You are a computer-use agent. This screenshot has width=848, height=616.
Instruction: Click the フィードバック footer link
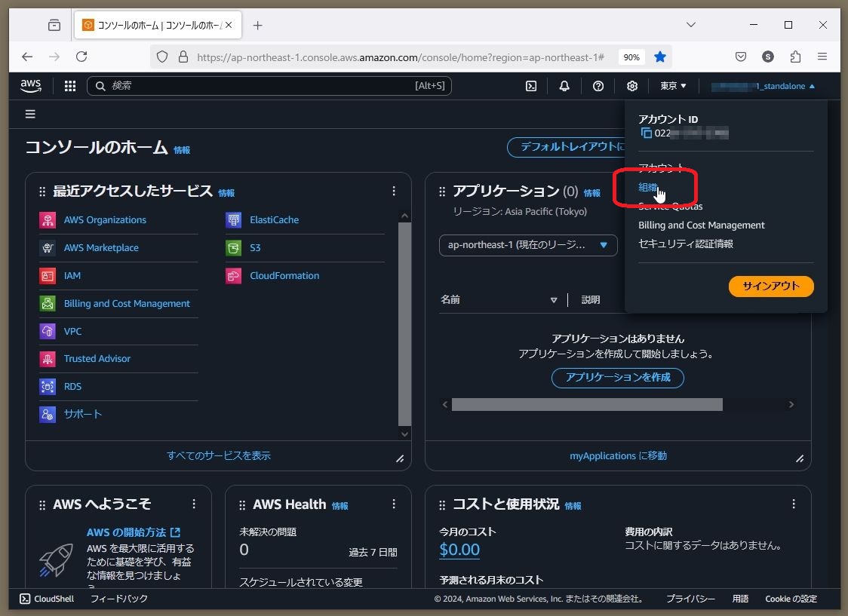click(118, 599)
